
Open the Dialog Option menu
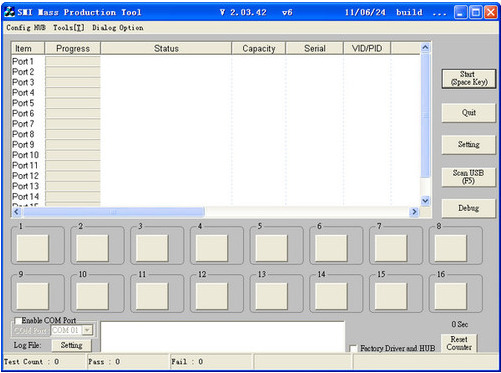(x=118, y=28)
